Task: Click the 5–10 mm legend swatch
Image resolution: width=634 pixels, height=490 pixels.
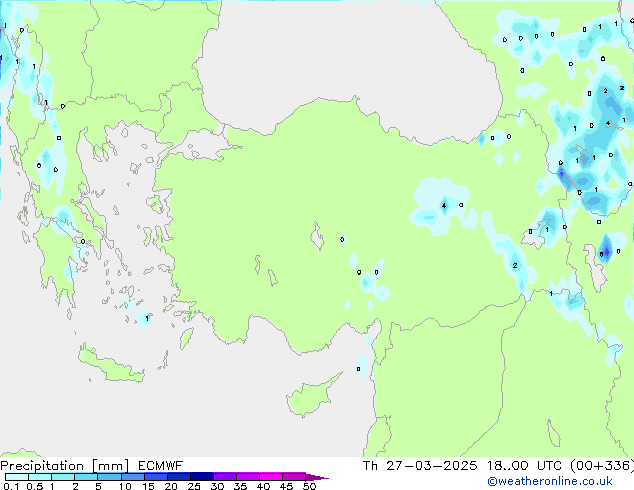Action: [109, 477]
